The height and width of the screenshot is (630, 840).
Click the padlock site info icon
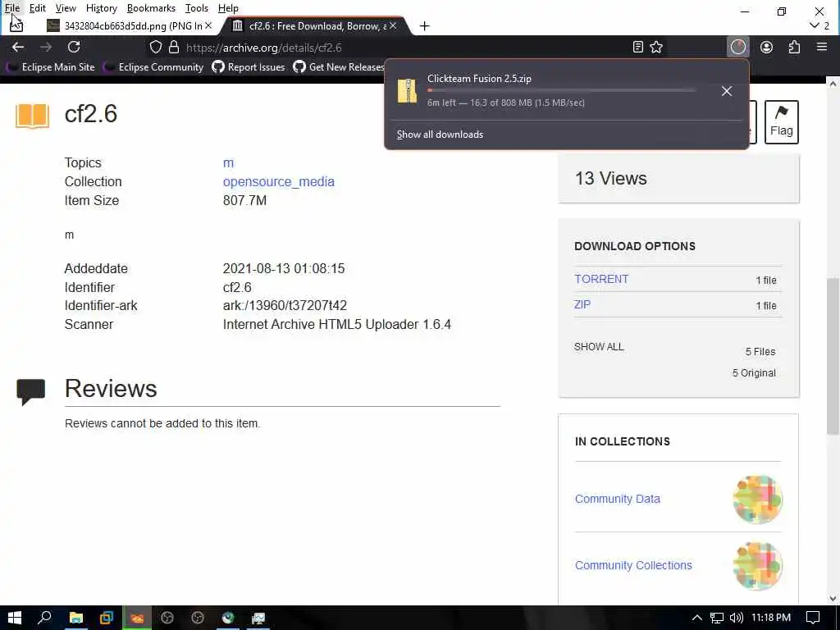(174, 47)
